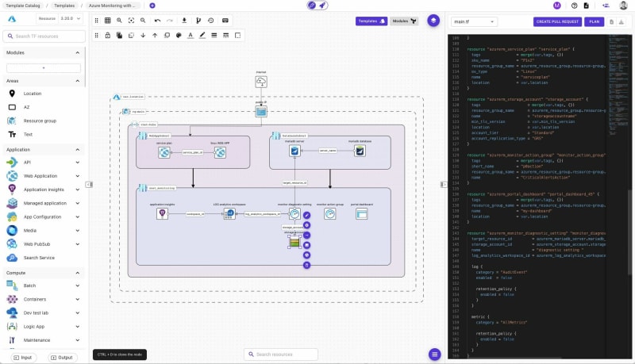Click the zoom in magnifier icon
635x364 pixels.
[119, 21]
